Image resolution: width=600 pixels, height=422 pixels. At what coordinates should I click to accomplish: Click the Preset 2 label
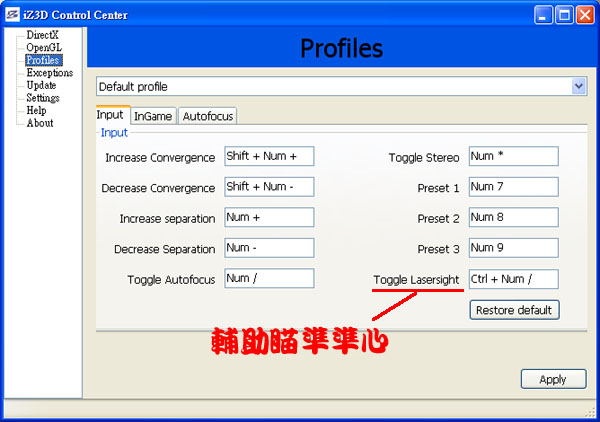[x=438, y=219]
